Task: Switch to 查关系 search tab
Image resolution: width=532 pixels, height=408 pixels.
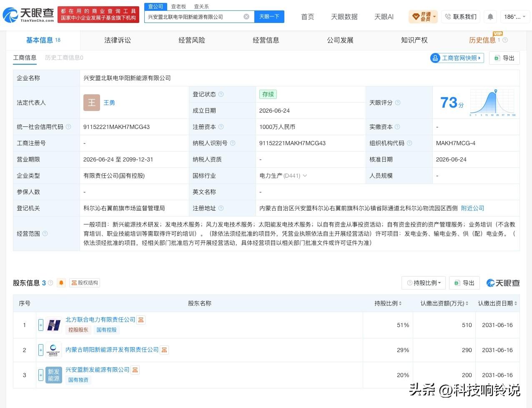Action: tap(201, 7)
